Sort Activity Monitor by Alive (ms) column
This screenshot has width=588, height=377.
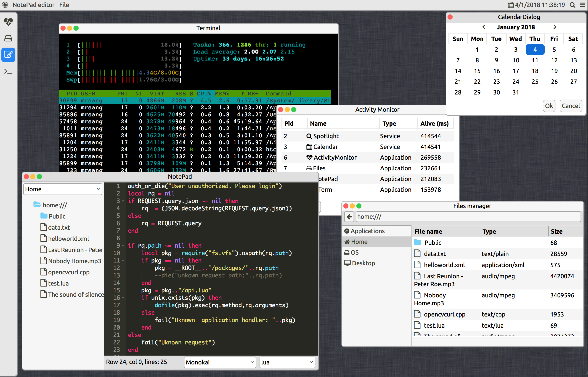[x=436, y=124]
